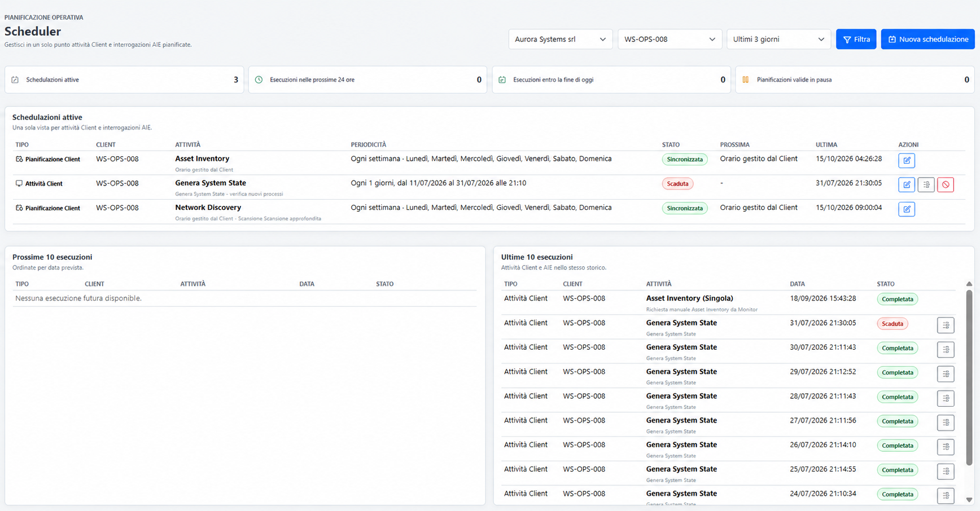Click the Data column header in Ultime 10 esecuzioni
This screenshot has width=980, height=511.
797,284
